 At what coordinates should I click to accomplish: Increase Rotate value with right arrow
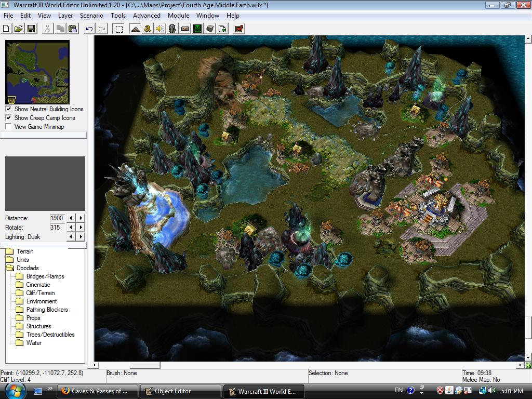tap(81, 228)
